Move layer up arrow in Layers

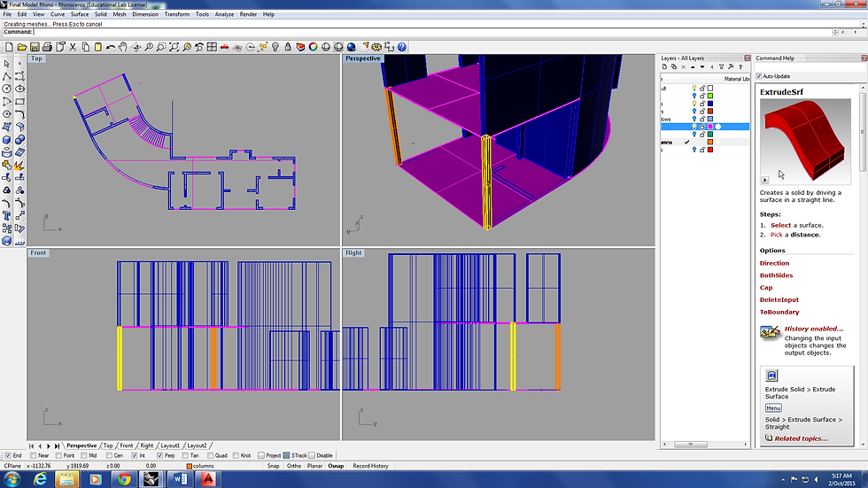click(x=693, y=67)
